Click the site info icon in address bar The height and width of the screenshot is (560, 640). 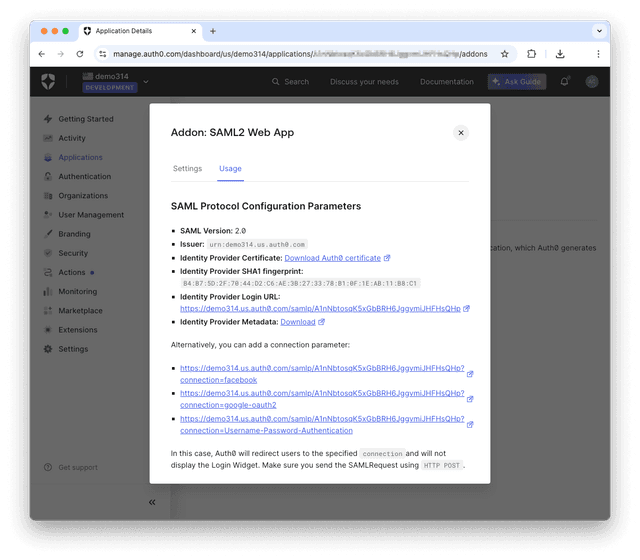click(102, 54)
